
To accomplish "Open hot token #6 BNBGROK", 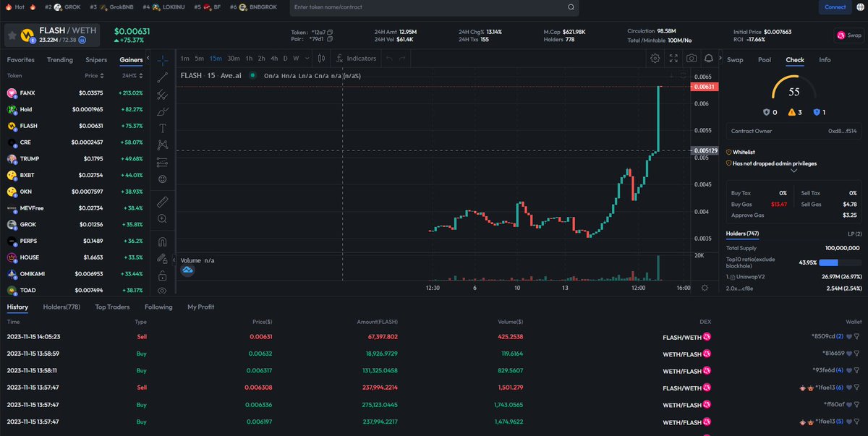I will point(252,7).
